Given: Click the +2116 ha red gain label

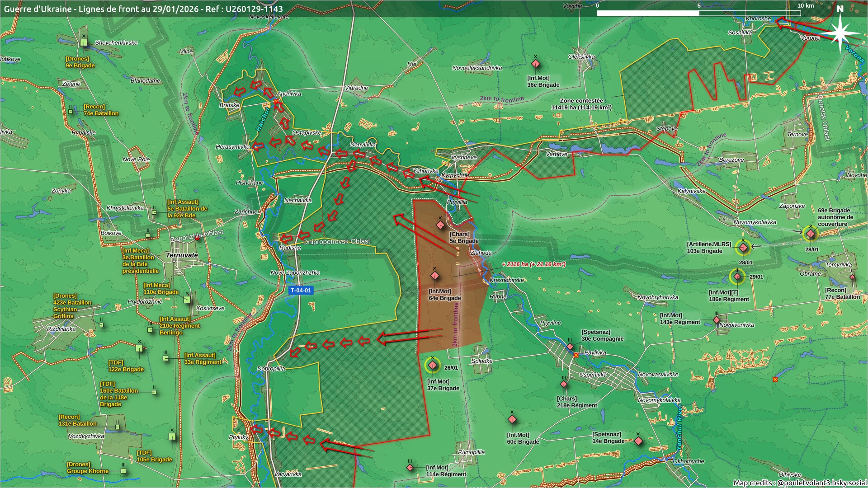Looking at the screenshot, I should (533, 264).
